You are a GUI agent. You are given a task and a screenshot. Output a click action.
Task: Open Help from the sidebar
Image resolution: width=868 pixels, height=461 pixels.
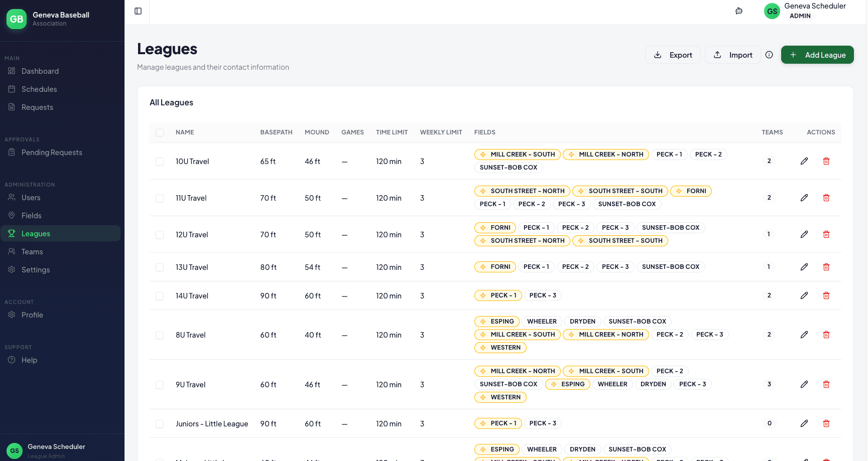(29, 360)
